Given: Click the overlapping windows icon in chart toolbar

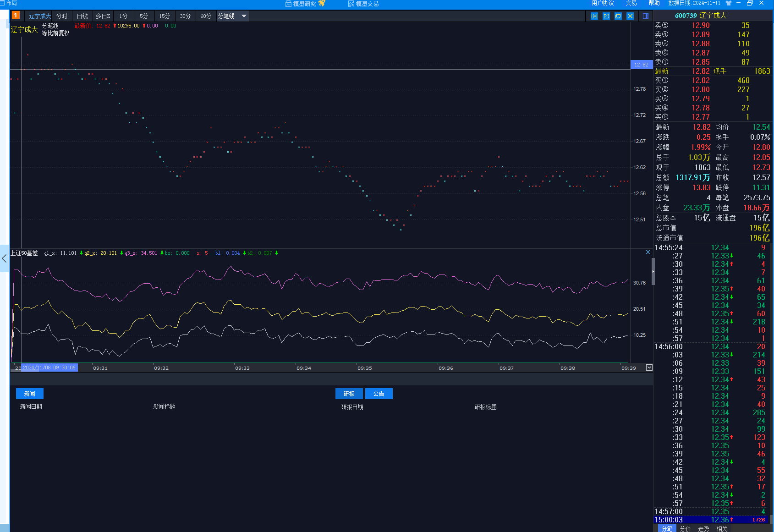Looking at the screenshot, I should click(x=618, y=16).
